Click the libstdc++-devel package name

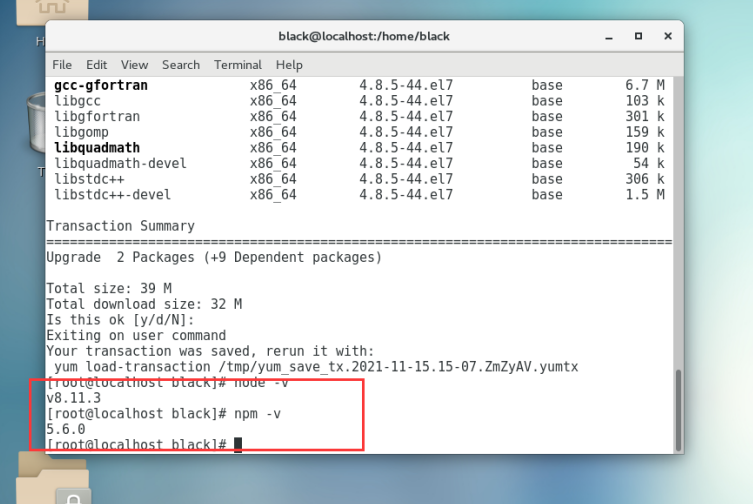tap(112, 195)
